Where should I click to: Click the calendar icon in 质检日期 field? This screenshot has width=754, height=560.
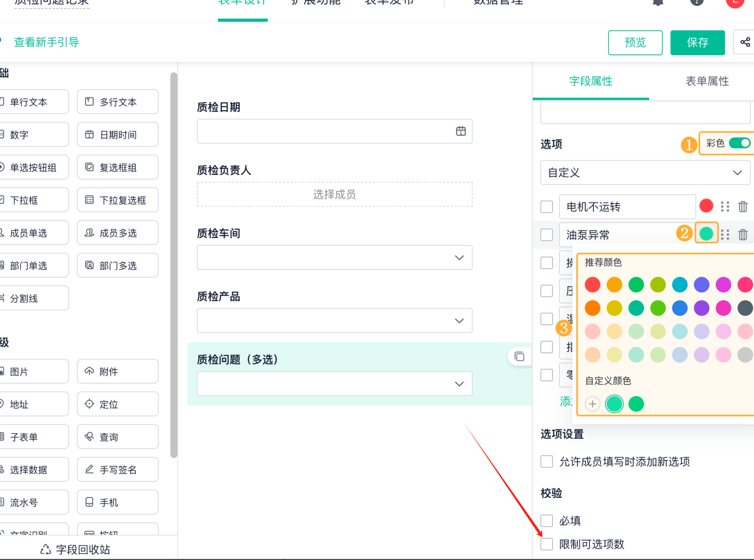(x=461, y=131)
